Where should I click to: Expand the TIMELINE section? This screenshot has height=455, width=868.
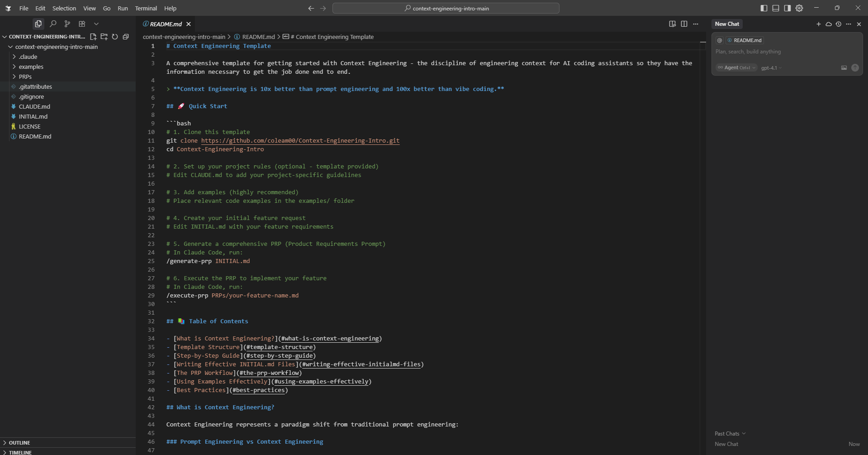pyautogui.click(x=68, y=452)
